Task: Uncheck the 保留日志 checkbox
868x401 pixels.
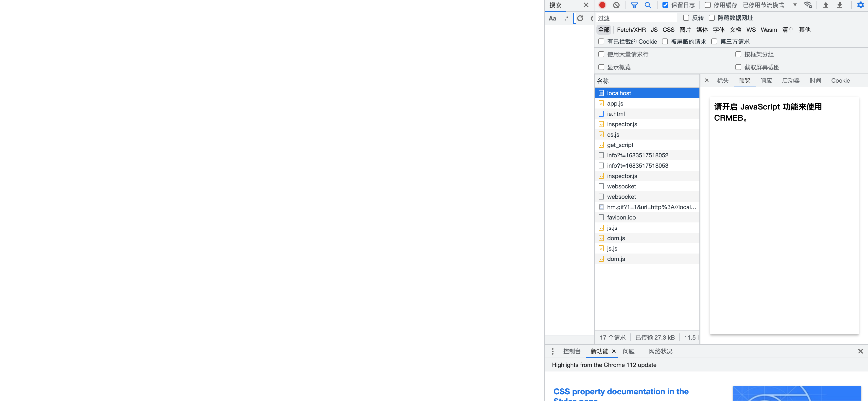Action: (665, 5)
